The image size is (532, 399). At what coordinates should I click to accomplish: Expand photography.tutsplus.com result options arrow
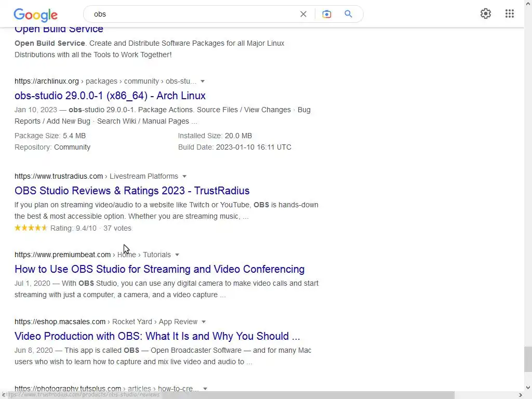pyautogui.click(x=205, y=389)
